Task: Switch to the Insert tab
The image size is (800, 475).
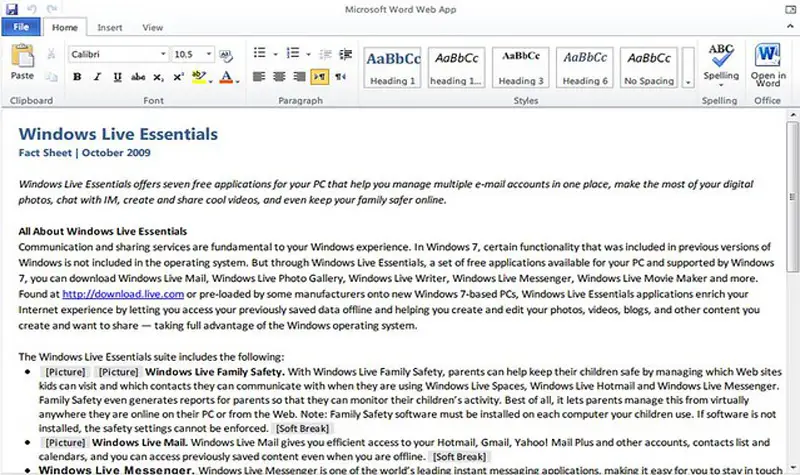Action: tap(110, 28)
